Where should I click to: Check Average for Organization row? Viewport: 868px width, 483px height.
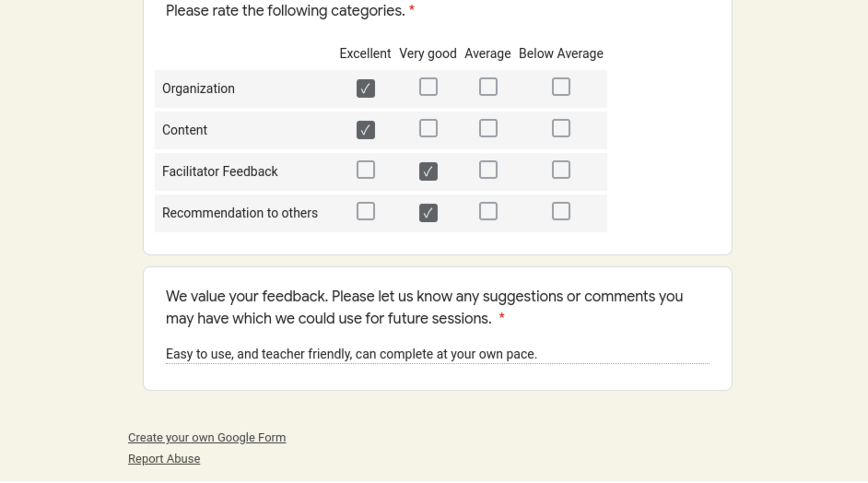tap(488, 87)
